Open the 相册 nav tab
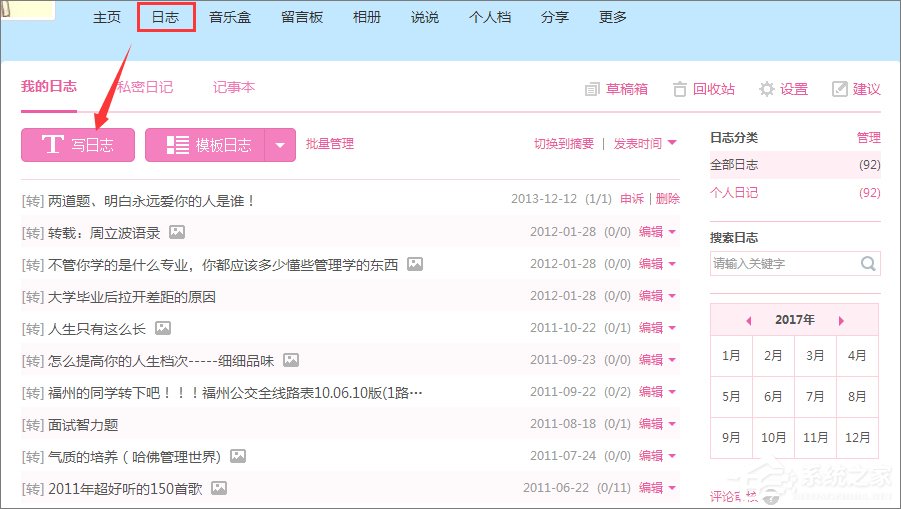Image resolution: width=901 pixels, height=509 pixels. pyautogui.click(x=367, y=17)
